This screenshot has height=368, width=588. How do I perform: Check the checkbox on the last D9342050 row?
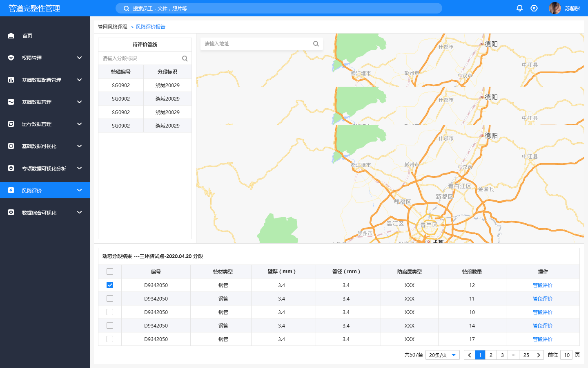click(109, 339)
